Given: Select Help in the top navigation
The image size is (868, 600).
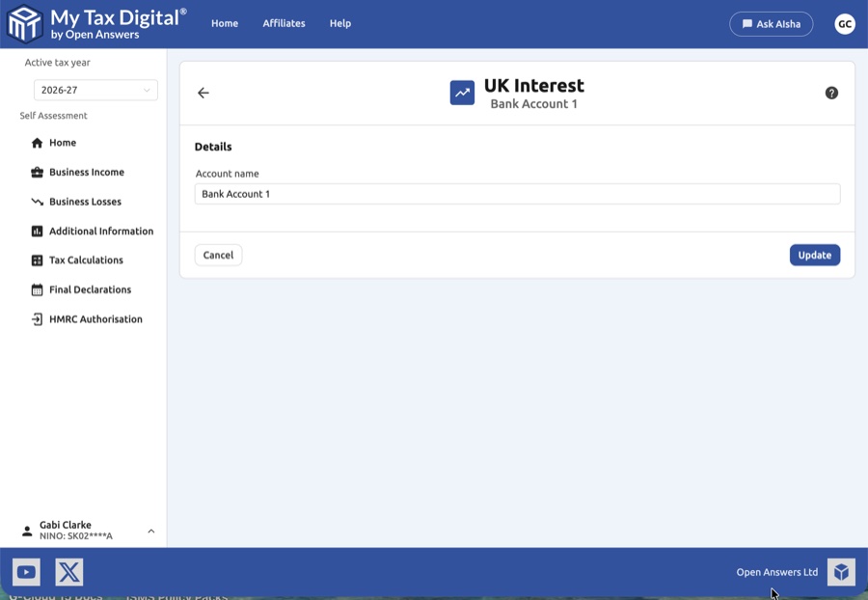Looking at the screenshot, I should coord(340,23).
